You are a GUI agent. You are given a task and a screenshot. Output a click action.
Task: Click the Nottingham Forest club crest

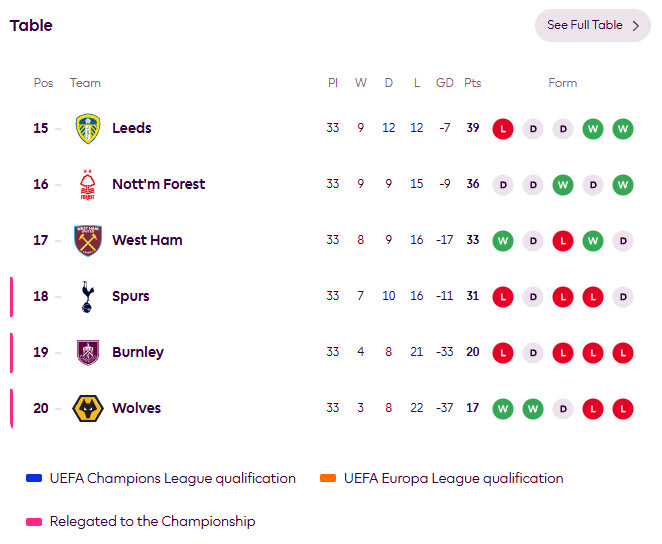(88, 184)
